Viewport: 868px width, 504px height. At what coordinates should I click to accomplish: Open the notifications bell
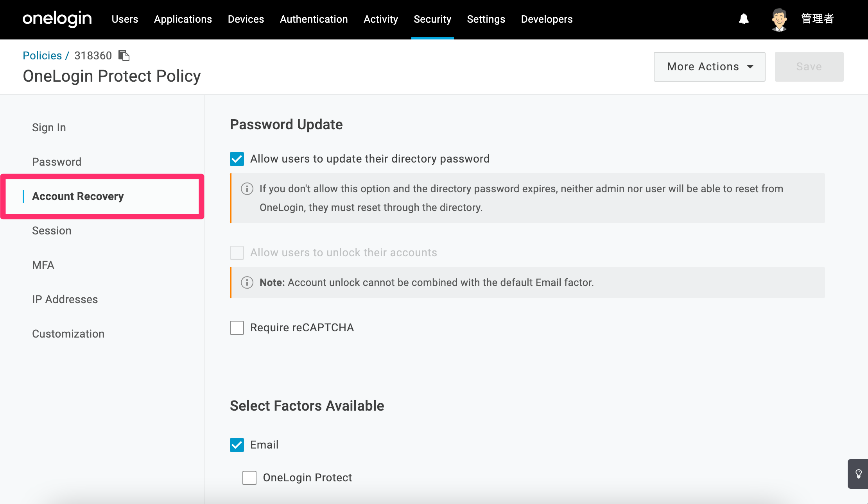(x=744, y=19)
